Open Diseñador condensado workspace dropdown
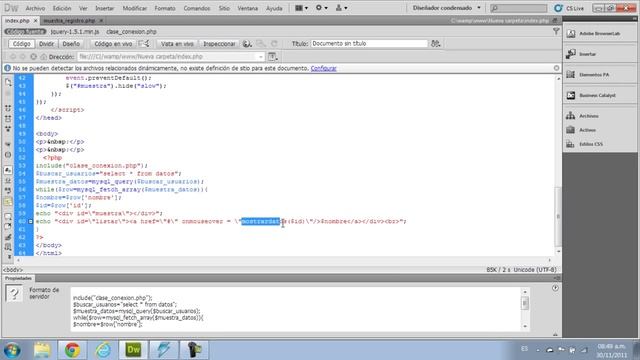This screenshot has height=360, width=640. pyautogui.click(x=447, y=8)
